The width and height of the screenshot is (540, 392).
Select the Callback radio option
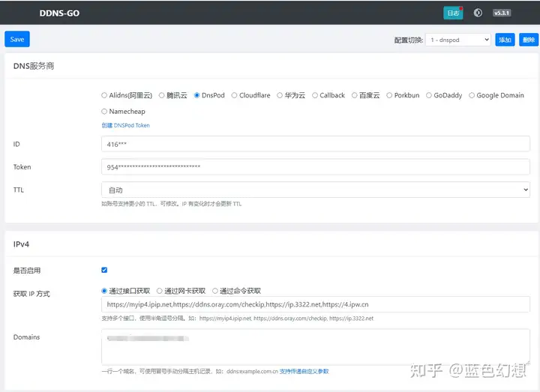(315, 95)
